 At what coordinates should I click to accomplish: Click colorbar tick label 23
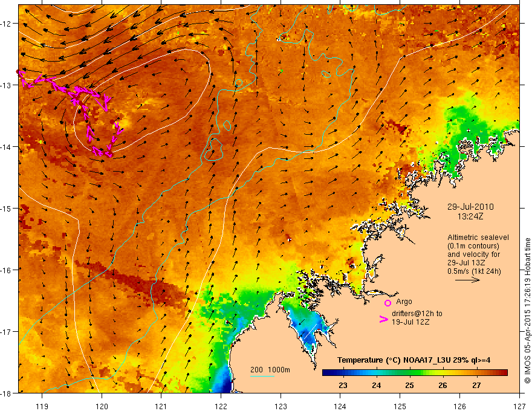[343, 386]
